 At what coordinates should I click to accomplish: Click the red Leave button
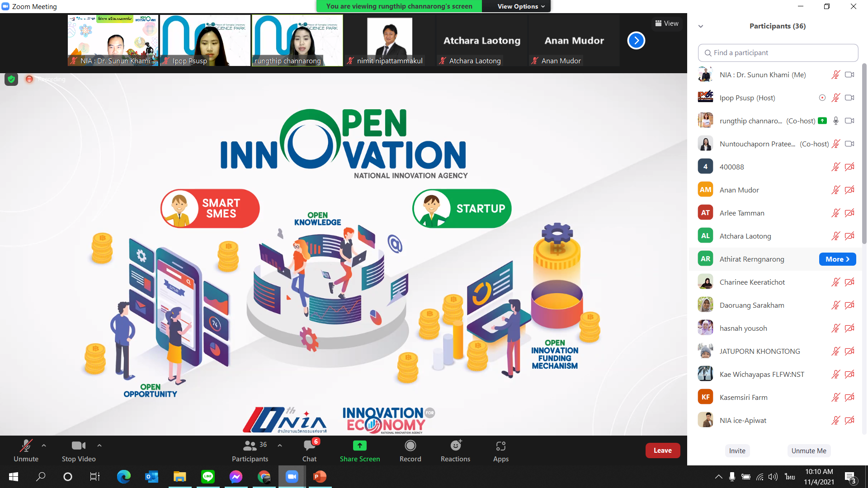pyautogui.click(x=662, y=450)
